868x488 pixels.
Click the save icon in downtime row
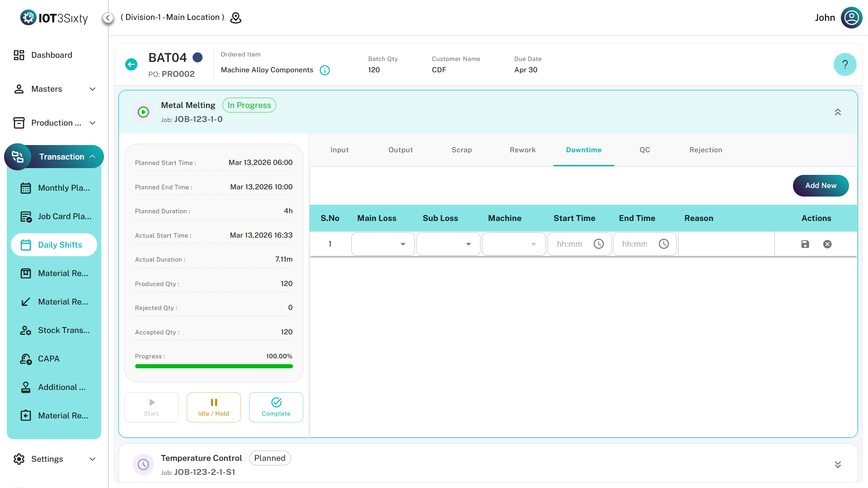(805, 244)
